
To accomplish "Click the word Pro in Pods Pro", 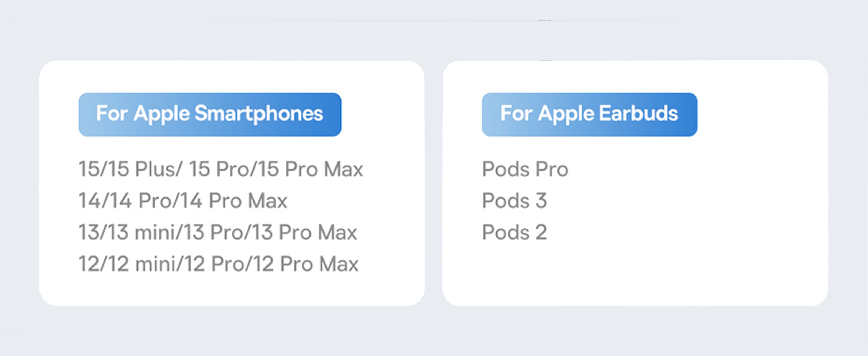I will pos(552,169).
